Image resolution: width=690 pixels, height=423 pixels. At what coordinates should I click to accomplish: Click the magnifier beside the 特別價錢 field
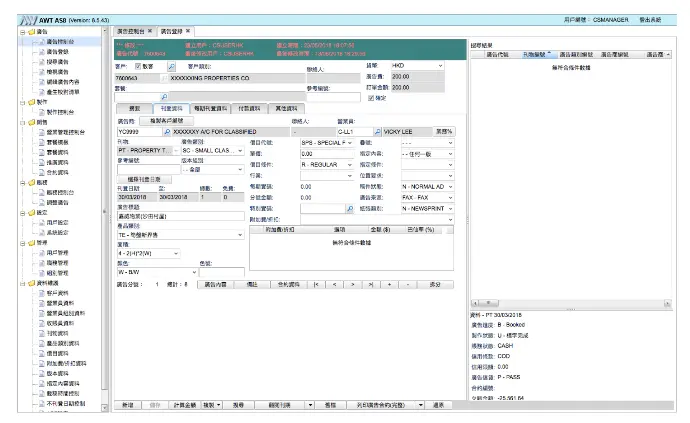[349, 209]
